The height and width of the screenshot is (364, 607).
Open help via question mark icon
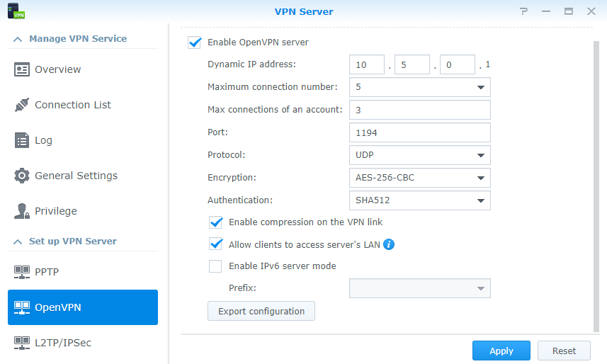(x=523, y=11)
